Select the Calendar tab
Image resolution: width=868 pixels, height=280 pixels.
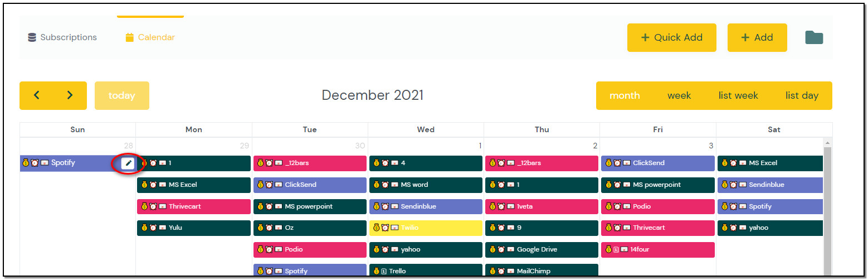(x=150, y=37)
